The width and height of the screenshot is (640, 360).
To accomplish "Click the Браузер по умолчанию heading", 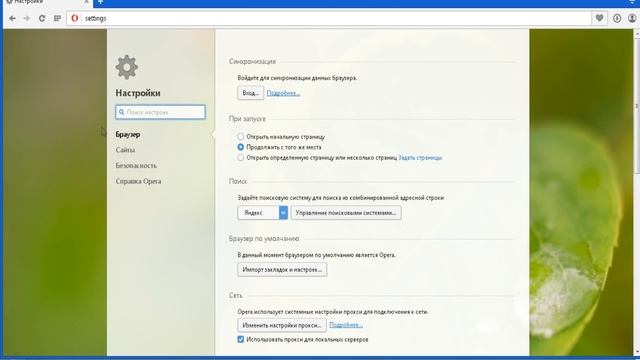I will (x=264, y=238).
